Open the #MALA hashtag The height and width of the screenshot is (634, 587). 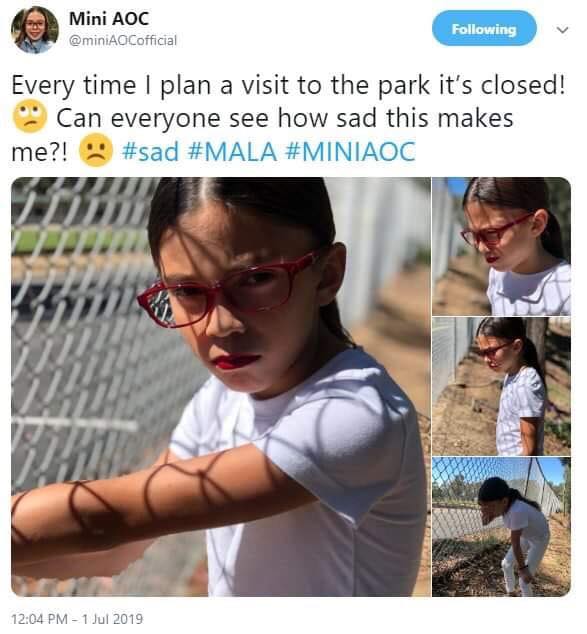pyautogui.click(x=232, y=152)
